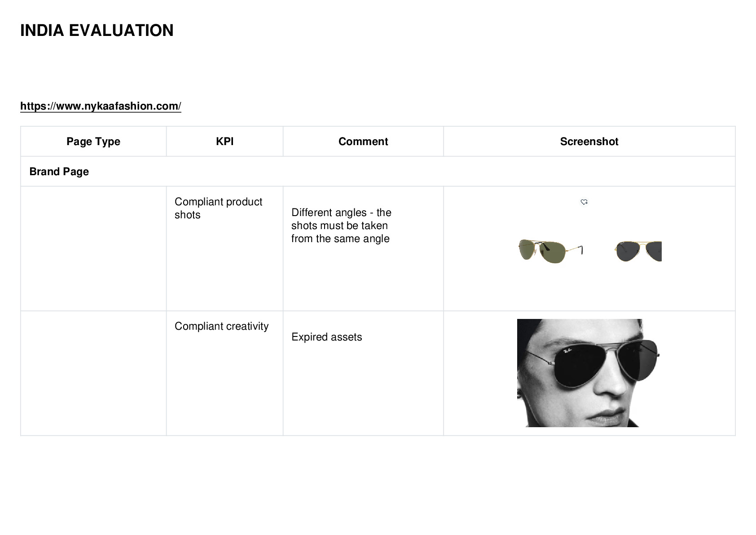This screenshot has height=535, width=756.
Task: Select the Screenshot column header
Action: point(589,141)
